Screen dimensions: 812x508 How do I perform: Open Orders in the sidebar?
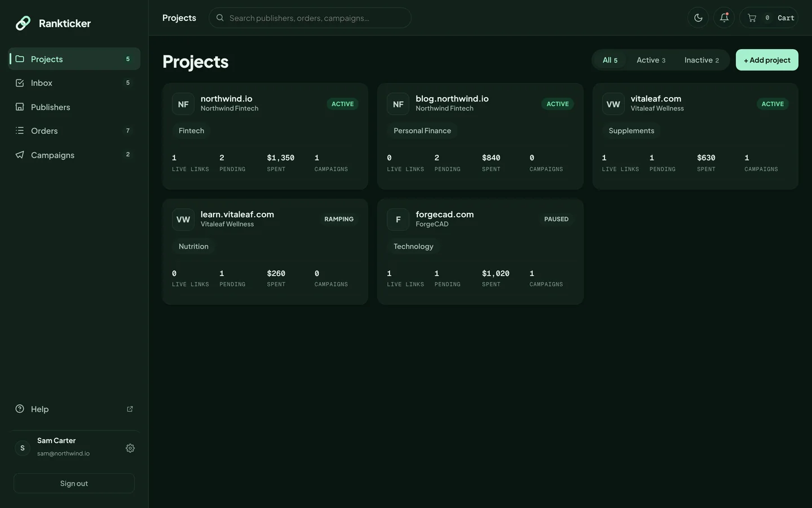point(74,130)
